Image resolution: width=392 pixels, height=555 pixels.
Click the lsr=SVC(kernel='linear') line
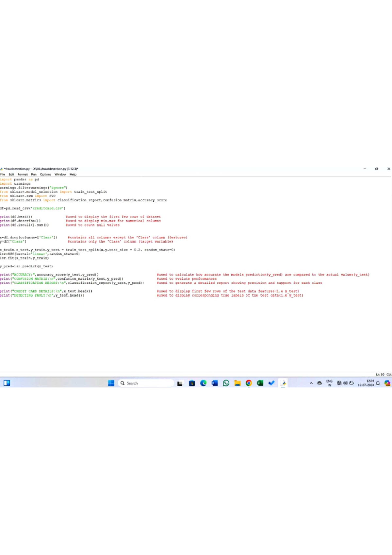tap(40, 254)
